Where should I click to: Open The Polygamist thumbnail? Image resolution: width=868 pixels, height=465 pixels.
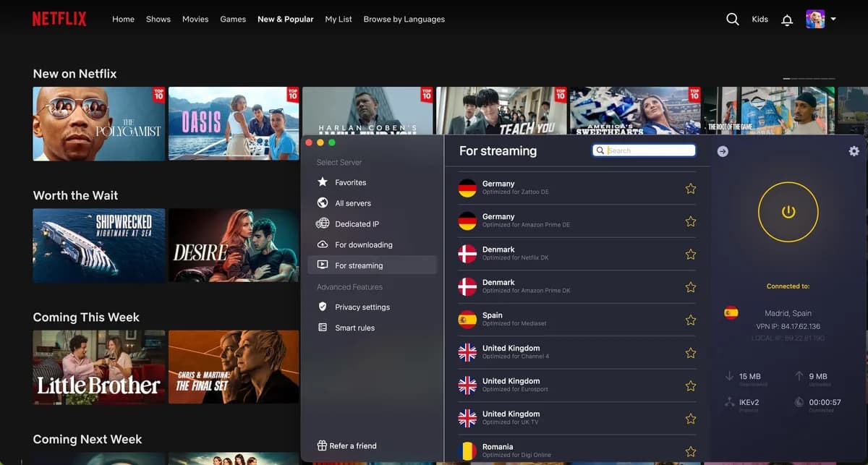[x=99, y=124]
